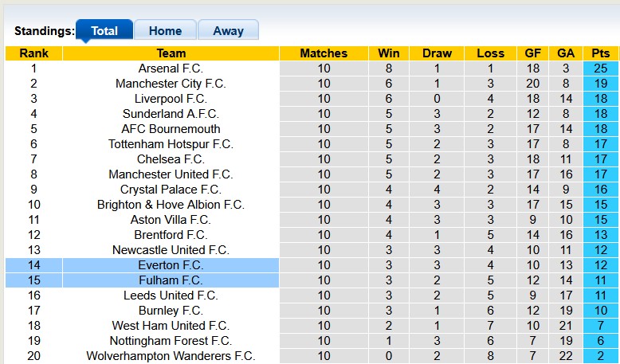The width and height of the screenshot is (620, 364).
Task: Click Arsenal's 25 points cell
Action: [x=600, y=68]
